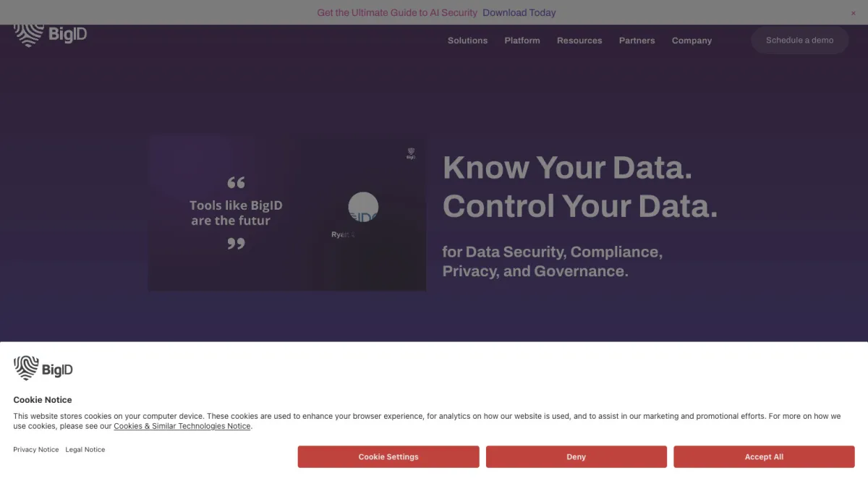Deny cookies with the Deny button
This screenshot has width=868, height=481.
pyautogui.click(x=576, y=457)
